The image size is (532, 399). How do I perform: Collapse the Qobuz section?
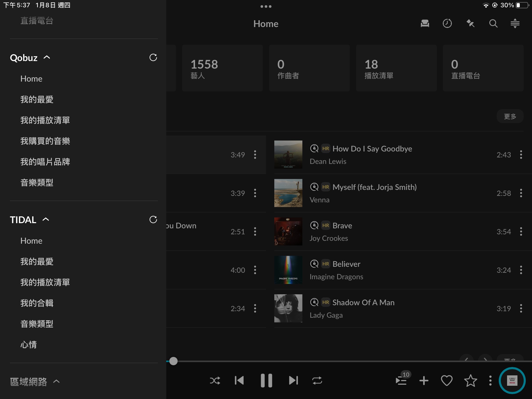coord(47,57)
